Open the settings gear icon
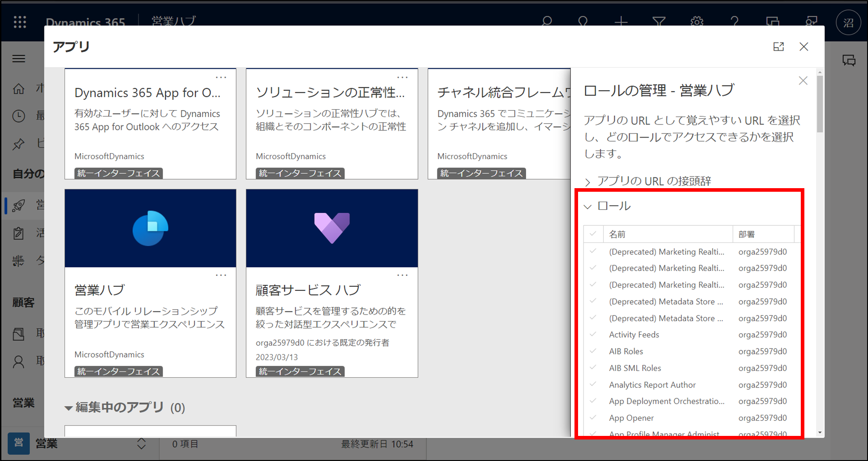The width and height of the screenshot is (868, 461). tap(697, 22)
